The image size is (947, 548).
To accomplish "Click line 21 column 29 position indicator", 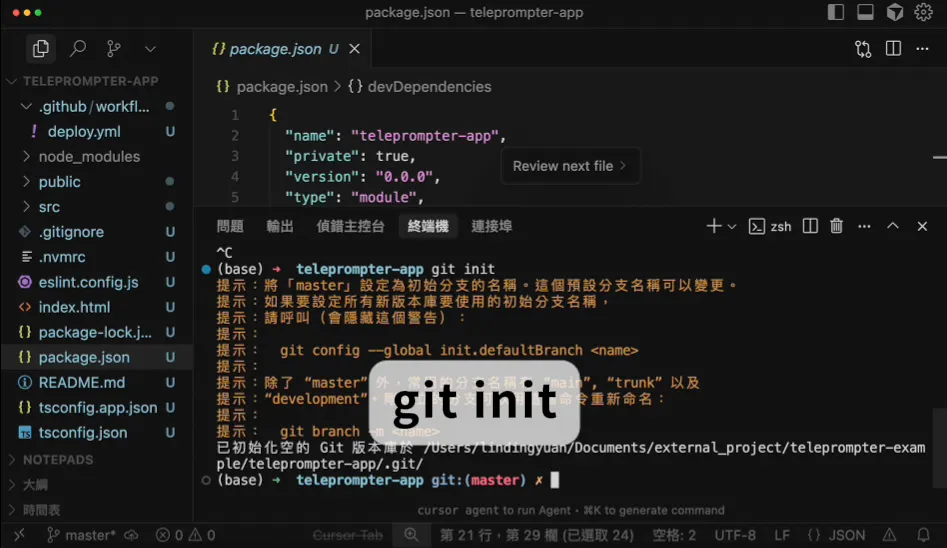I will (537, 535).
